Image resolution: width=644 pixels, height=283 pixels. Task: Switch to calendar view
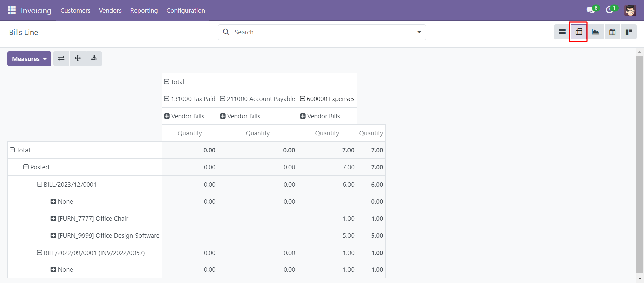pyautogui.click(x=612, y=32)
